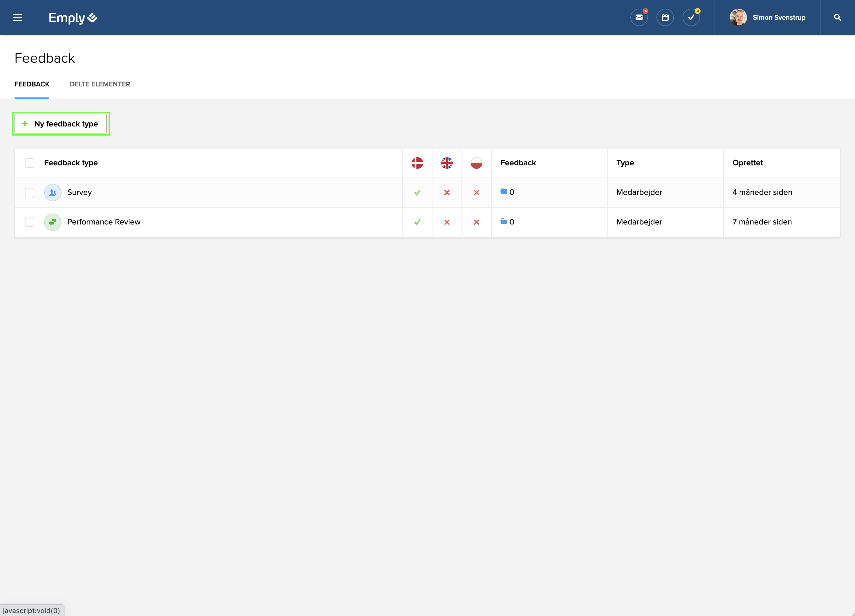The height and width of the screenshot is (616, 855).
Task: Click the Danish flag column icon
Action: coord(417,163)
